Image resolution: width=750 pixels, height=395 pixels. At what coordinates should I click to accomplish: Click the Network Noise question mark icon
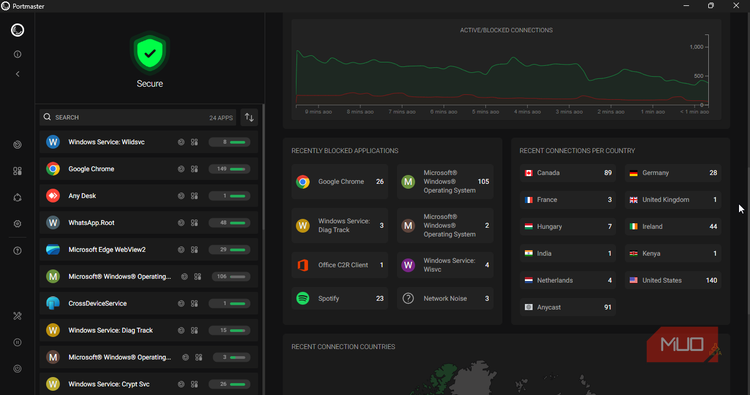pyautogui.click(x=408, y=298)
